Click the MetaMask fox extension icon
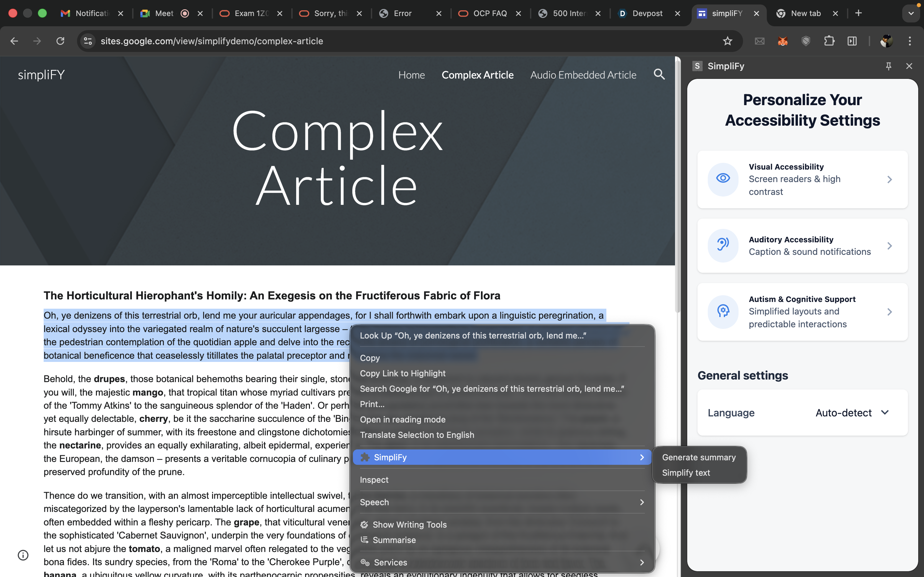The image size is (924, 577). click(783, 41)
